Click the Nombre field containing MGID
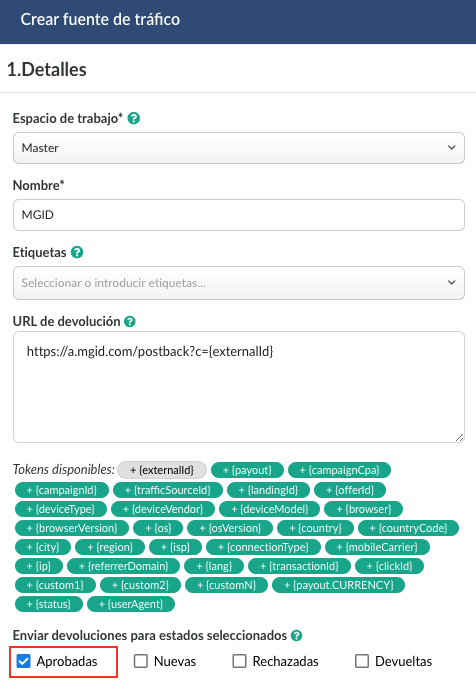 click(239, 215)
